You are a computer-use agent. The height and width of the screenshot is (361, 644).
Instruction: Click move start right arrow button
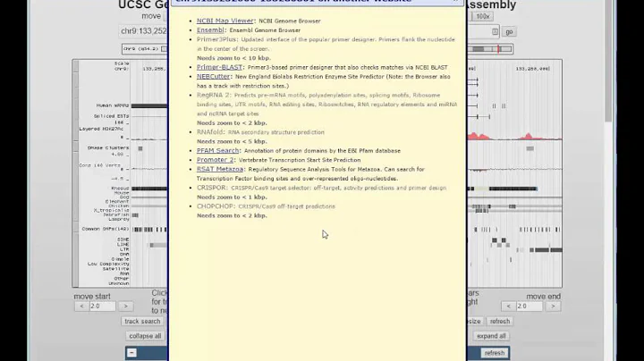click(x=126, y=306)
